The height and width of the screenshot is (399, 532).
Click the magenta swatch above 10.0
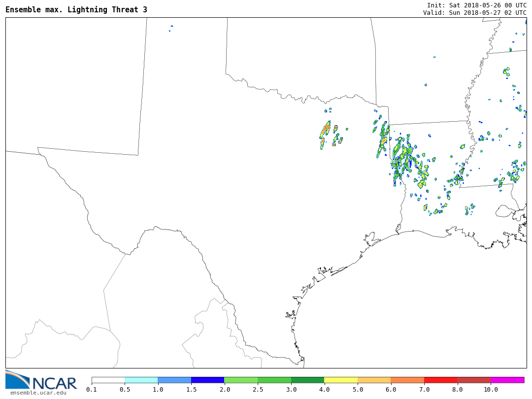tap(507, 380)
